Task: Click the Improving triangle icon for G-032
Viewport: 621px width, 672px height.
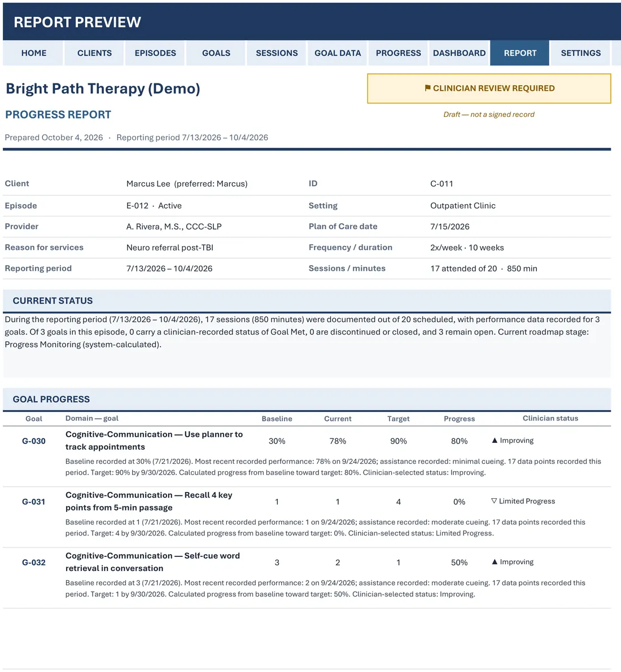Action: (495, 561)
